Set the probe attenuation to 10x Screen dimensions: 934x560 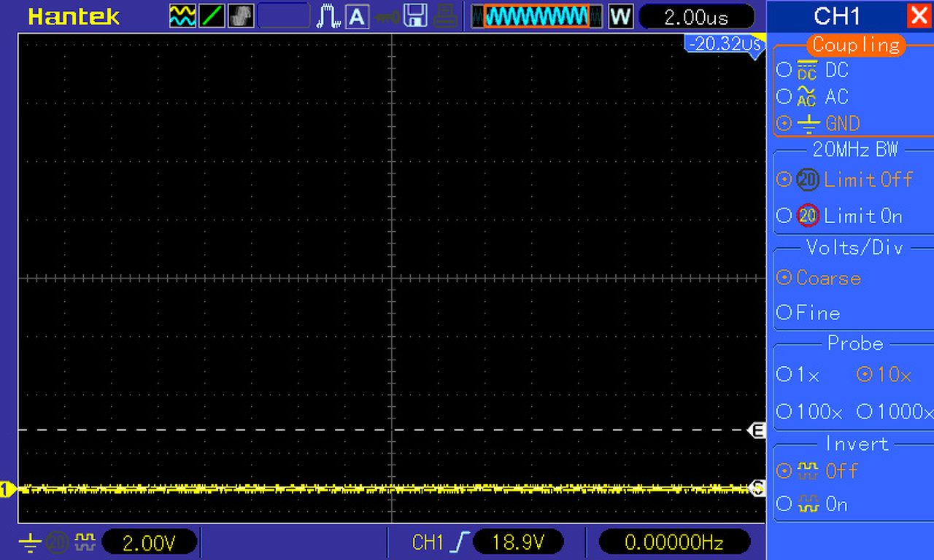884,375
